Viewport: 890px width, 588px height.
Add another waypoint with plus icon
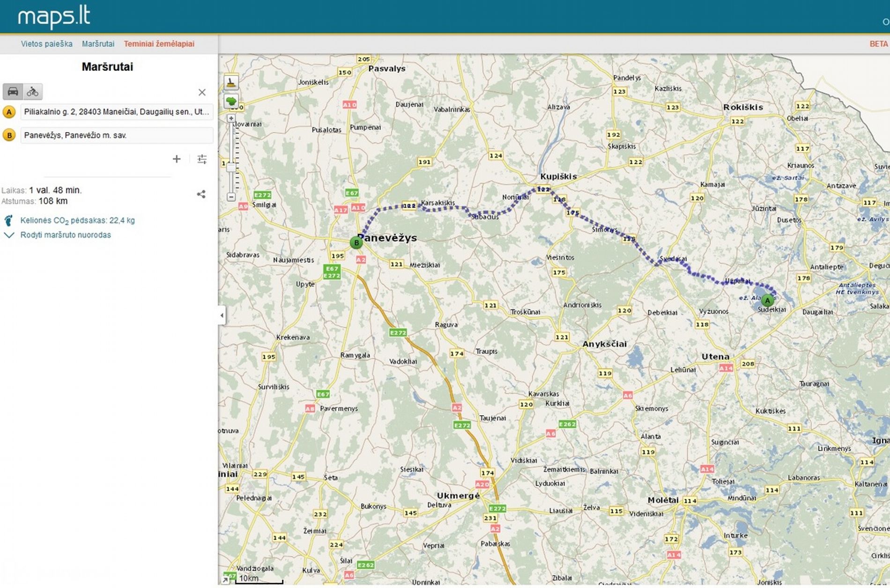click(x=177, y=159)
